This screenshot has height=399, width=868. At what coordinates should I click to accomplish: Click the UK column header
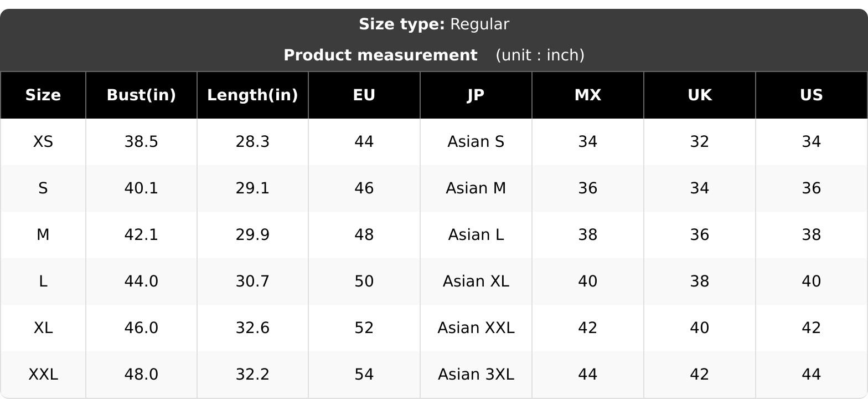[700, 95]
